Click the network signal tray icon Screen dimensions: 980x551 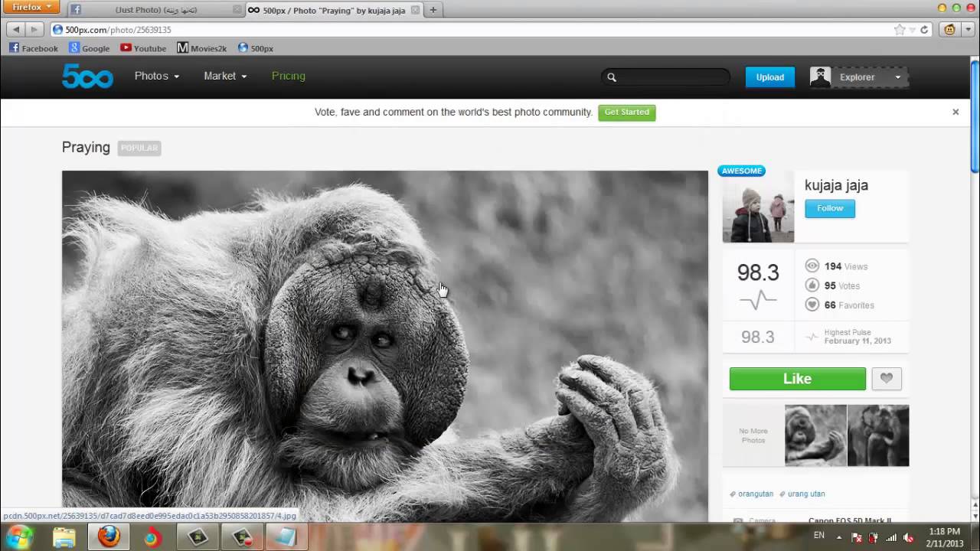tap(890, 537)
